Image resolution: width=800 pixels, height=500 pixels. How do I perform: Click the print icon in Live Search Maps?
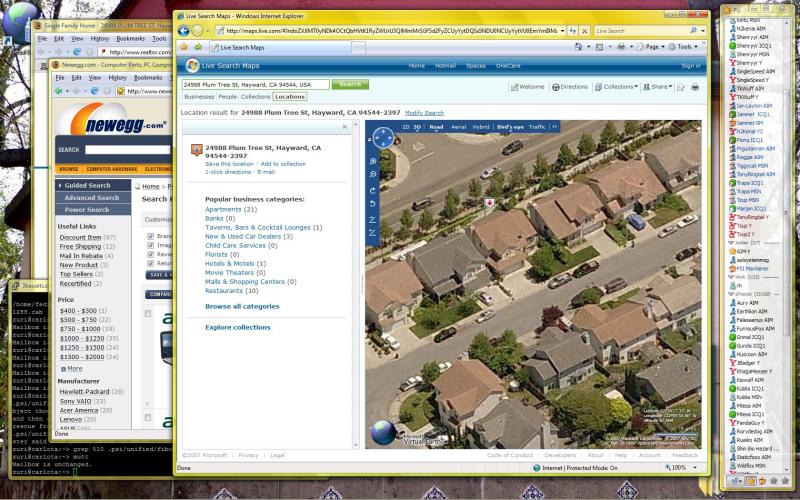pyautogui.click(x=695, y=87)
